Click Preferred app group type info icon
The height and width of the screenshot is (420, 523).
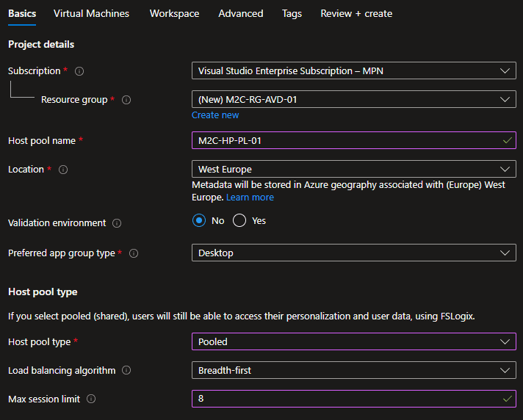coord(134,253)
